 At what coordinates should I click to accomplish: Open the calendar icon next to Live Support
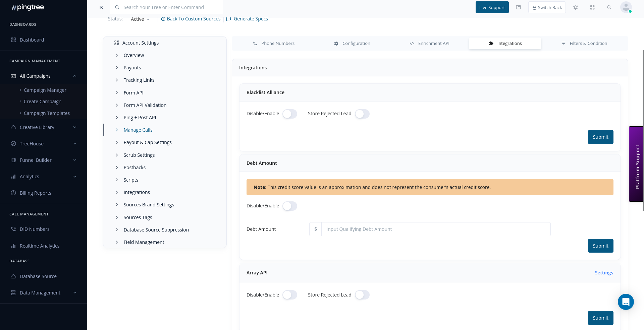(x=518, y=7)
